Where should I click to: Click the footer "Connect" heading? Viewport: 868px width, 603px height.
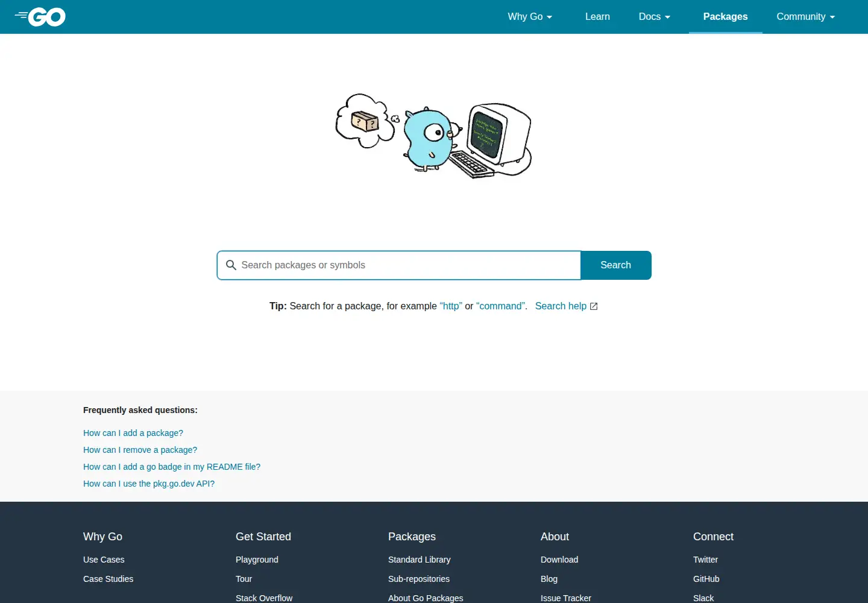tap(713, 537)
